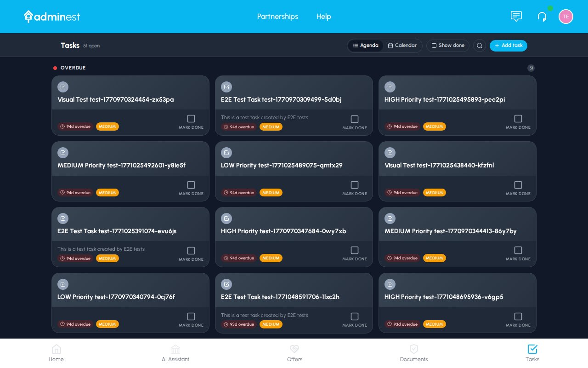
Task: Mark Visual Test kfzfnl task done
Action: 518,185
